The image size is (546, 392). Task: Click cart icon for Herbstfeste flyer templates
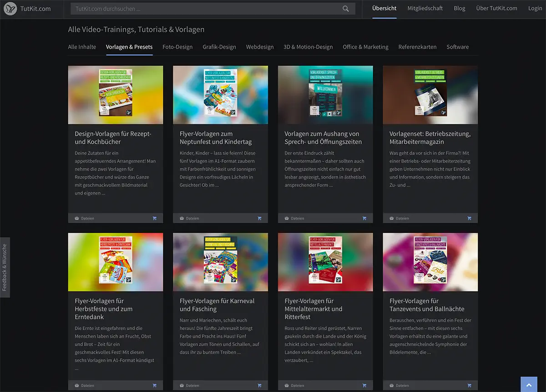(x=155, y=386)
